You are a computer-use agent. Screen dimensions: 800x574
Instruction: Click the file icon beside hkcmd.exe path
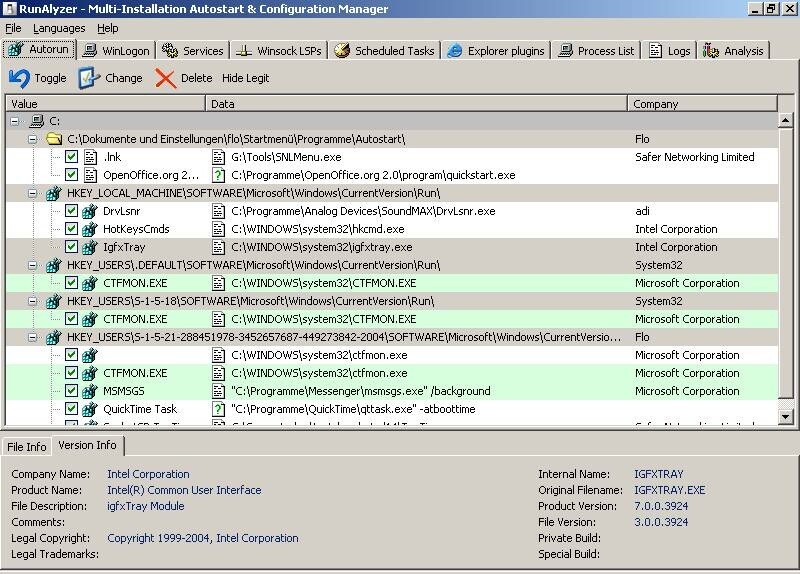point(219,229)
